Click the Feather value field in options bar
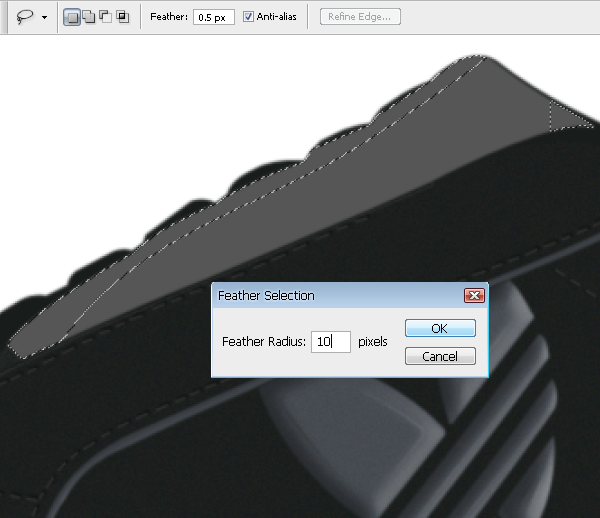 (x=214, y=17)
